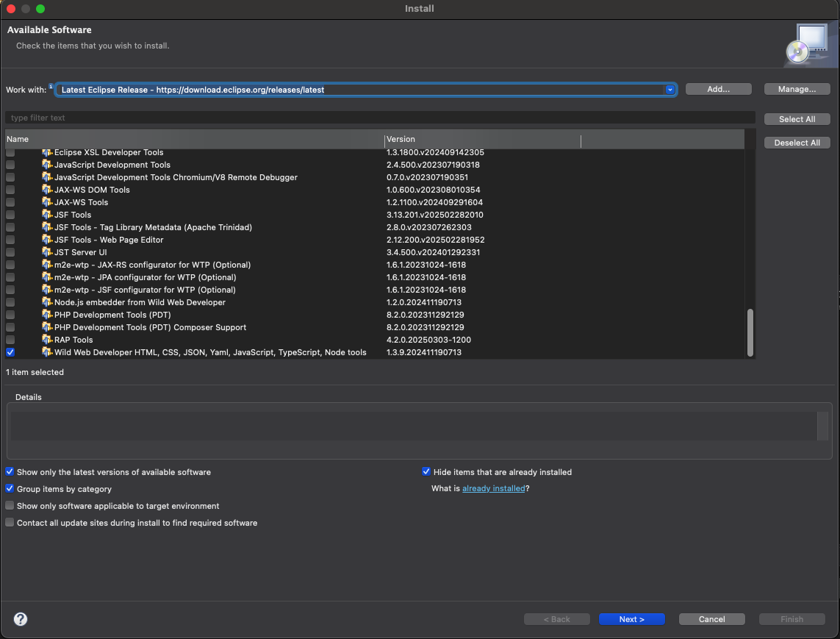Image resolution: width=840 pixels, height=639 pixels.
Task: Select version 3.4.500.v202401292331 text
Action: pos(433,252)
